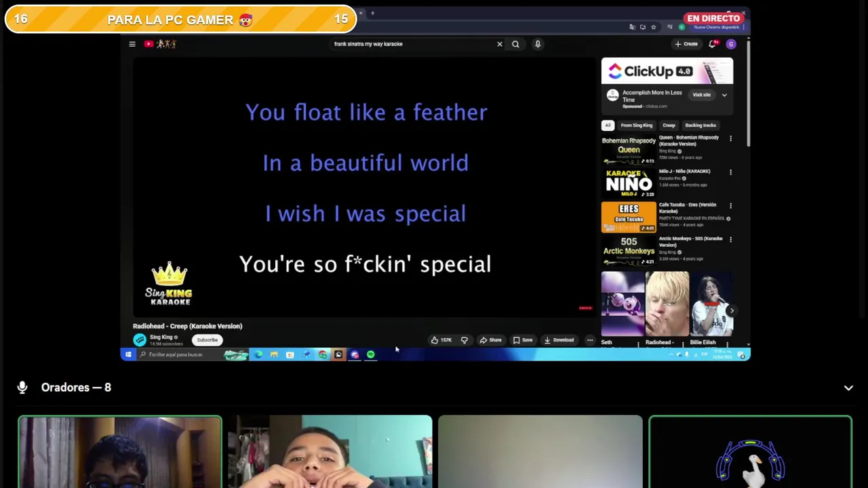Open File Explorer from the taskbar

[274, 354]
